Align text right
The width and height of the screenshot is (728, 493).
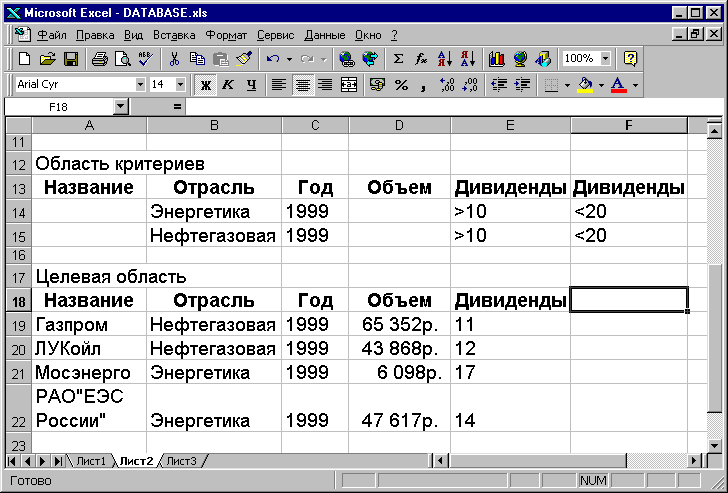tap(325, 84)
